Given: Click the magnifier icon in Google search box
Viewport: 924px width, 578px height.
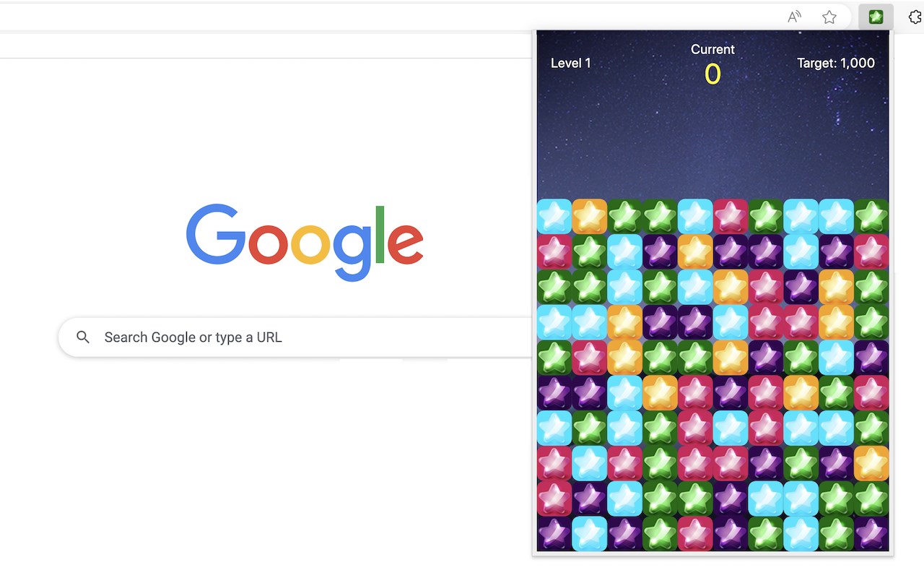Looking at the screenshot, I should tap(83, 337).
